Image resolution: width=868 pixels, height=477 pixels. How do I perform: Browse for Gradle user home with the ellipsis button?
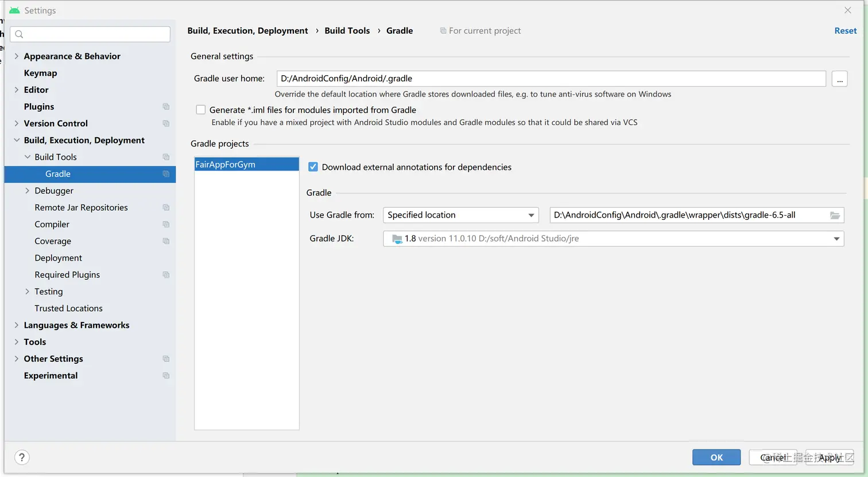(x=839, y=79)
